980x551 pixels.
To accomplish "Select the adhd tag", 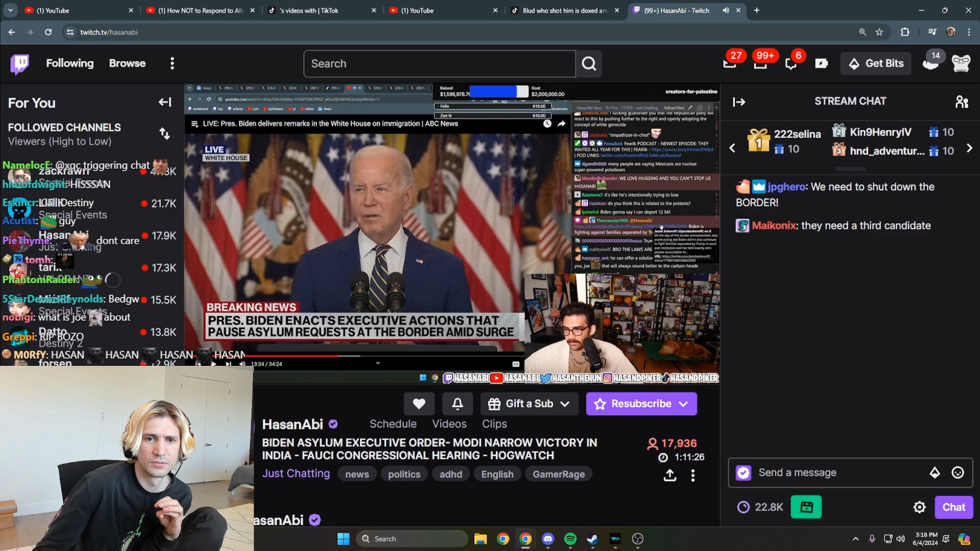I will pyautogui.click(x=451, y=474).
